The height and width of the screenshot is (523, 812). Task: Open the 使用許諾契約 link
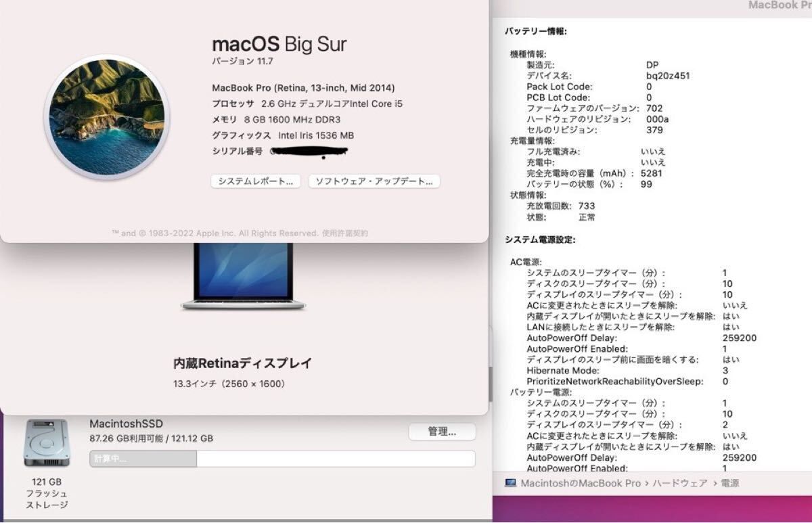(345, 233)
